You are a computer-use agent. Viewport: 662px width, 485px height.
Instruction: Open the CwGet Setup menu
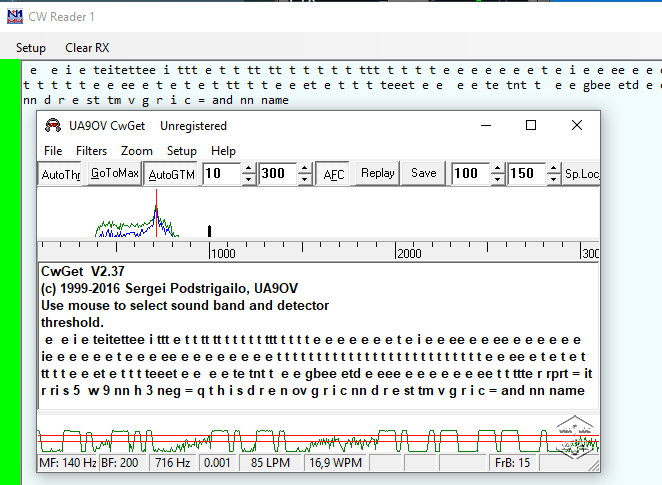point(182,151)
